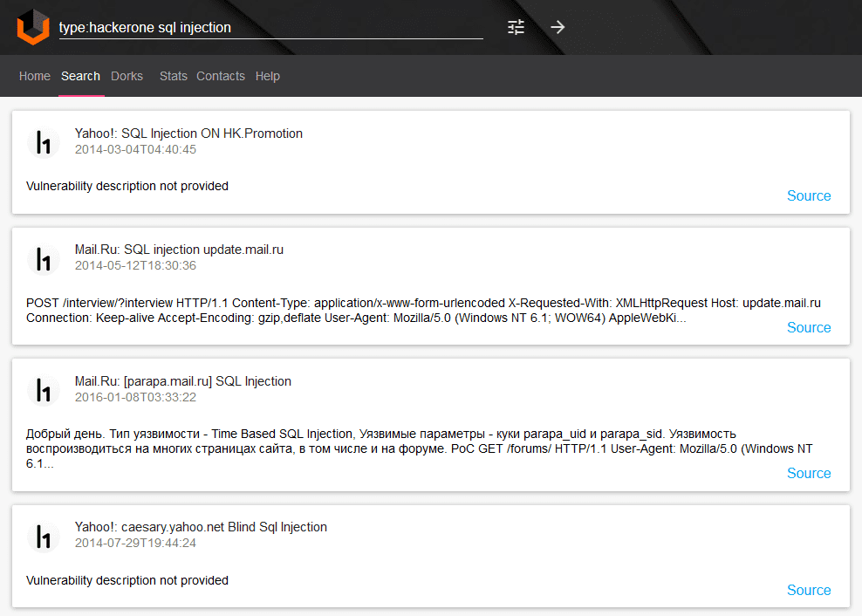Open Source link for parapa.mail.ru report
862x616 pixels.
(808, 473)
